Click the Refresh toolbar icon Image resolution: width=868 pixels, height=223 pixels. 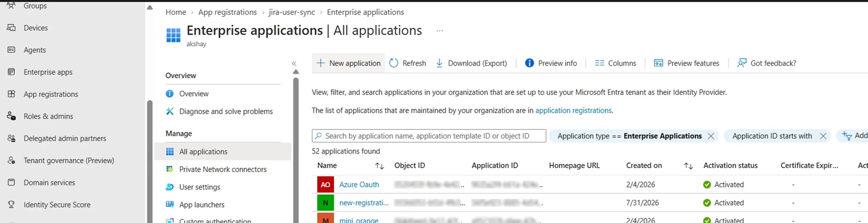click(x=394, y=63)
